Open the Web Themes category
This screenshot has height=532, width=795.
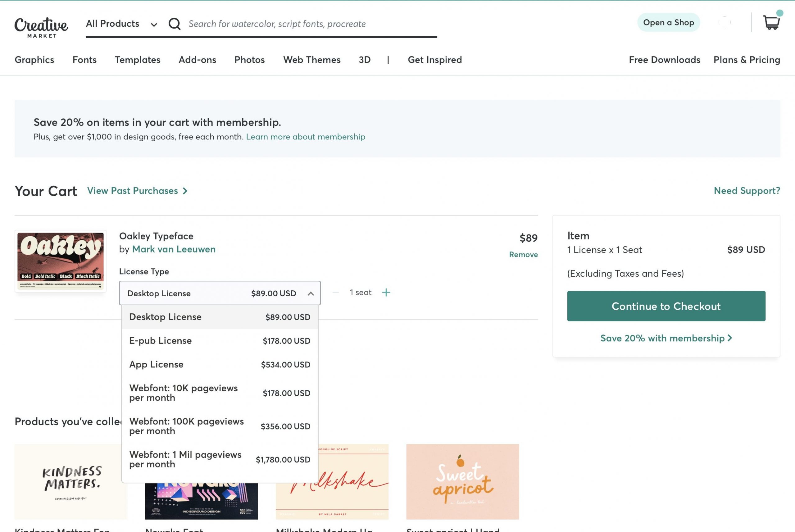click(312, 60)
